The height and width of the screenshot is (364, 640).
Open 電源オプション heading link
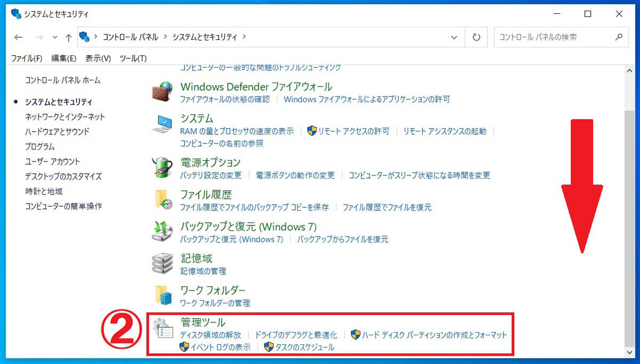click(x=211, y=162)
